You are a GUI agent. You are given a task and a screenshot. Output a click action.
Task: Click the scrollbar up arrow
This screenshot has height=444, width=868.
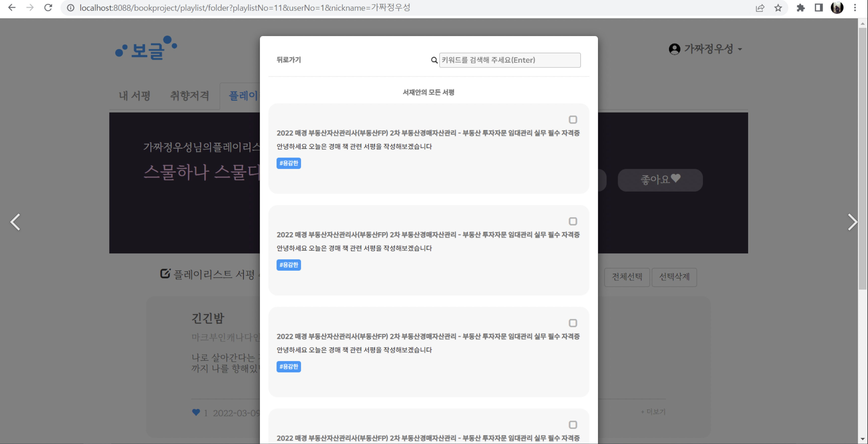click(x=863, y=23)
